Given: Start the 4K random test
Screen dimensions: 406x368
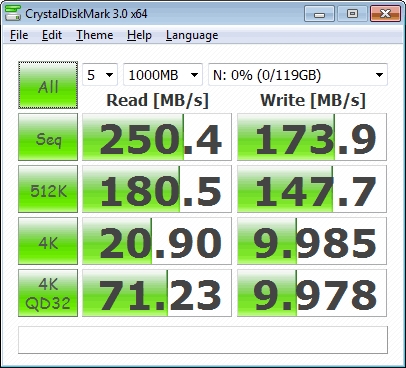Looking at the screenshot, I should click(x=48, y=241).
